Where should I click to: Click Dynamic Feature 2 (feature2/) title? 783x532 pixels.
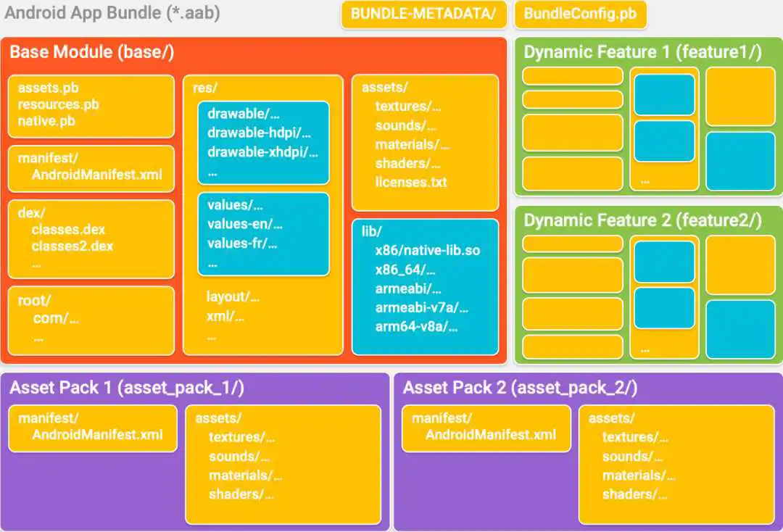point(642,220)
